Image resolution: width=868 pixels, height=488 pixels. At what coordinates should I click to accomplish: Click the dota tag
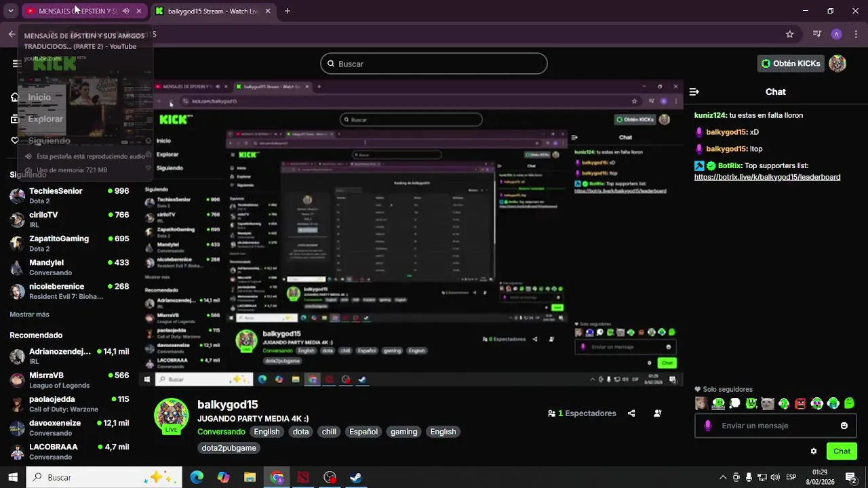tap(300, 432)
